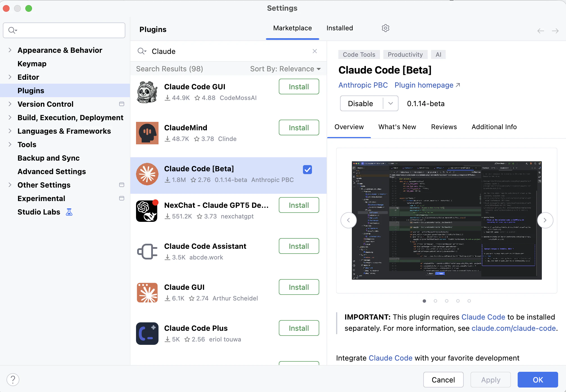Install the ClaudeMind plugin
Viewport: 566px width, 392px height.
[x=299, y=127]
